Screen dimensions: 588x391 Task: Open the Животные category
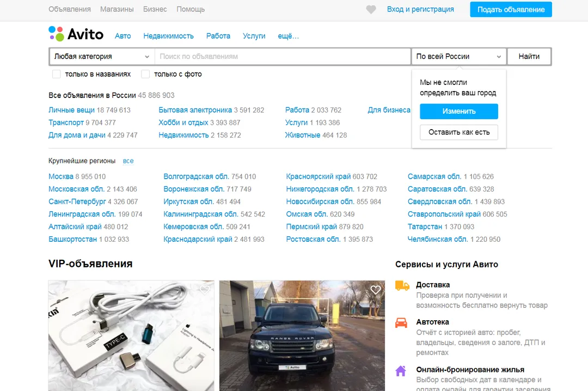tap(303, 135)
